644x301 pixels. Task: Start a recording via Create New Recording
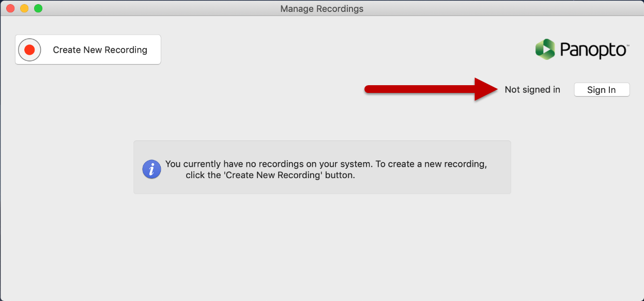tap(88, 50)
